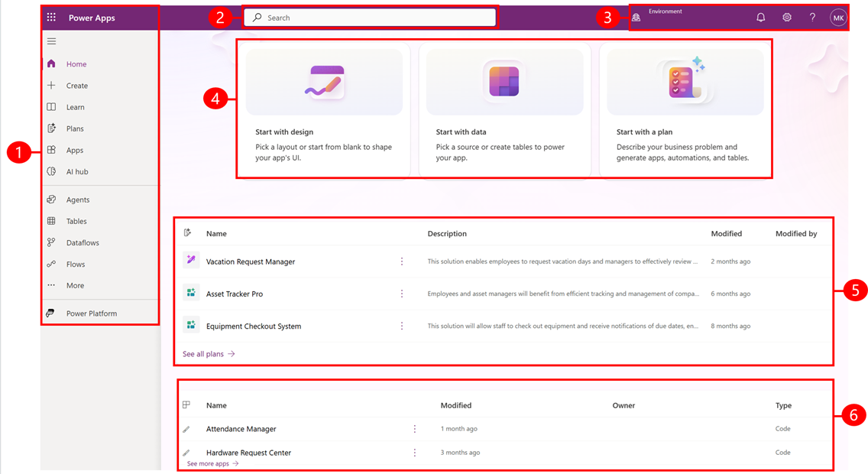Image resolution: width=868 pixels, height=474 pixels.
Task: Open Tables from the navigation
Action: 76,222
